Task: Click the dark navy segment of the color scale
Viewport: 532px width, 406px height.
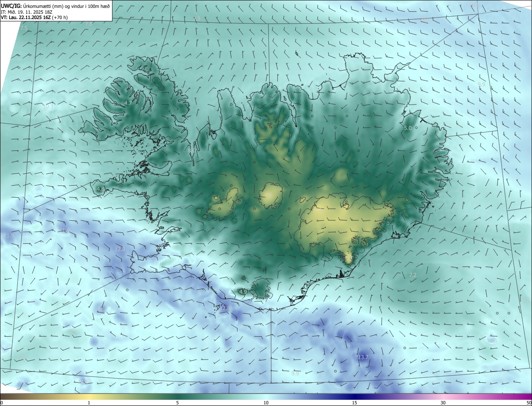Action: (x=355, y=396)
